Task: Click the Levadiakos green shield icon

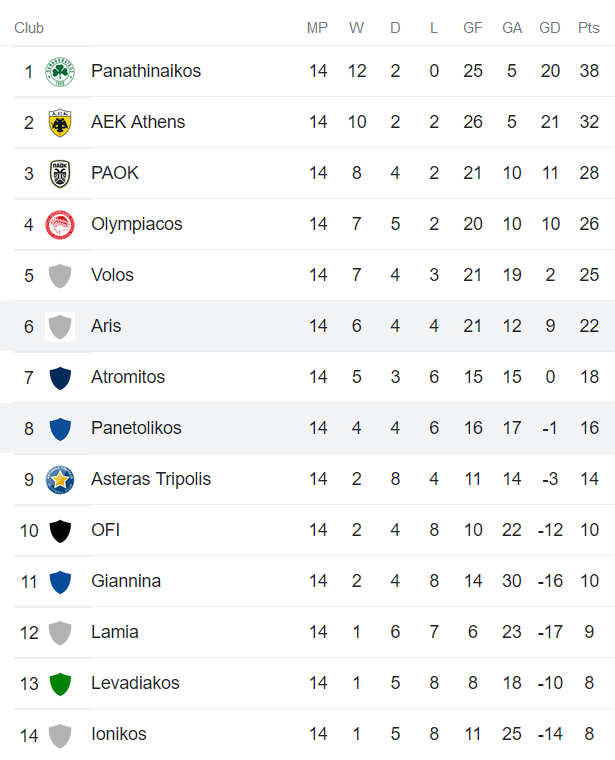Action: point(60,684)
